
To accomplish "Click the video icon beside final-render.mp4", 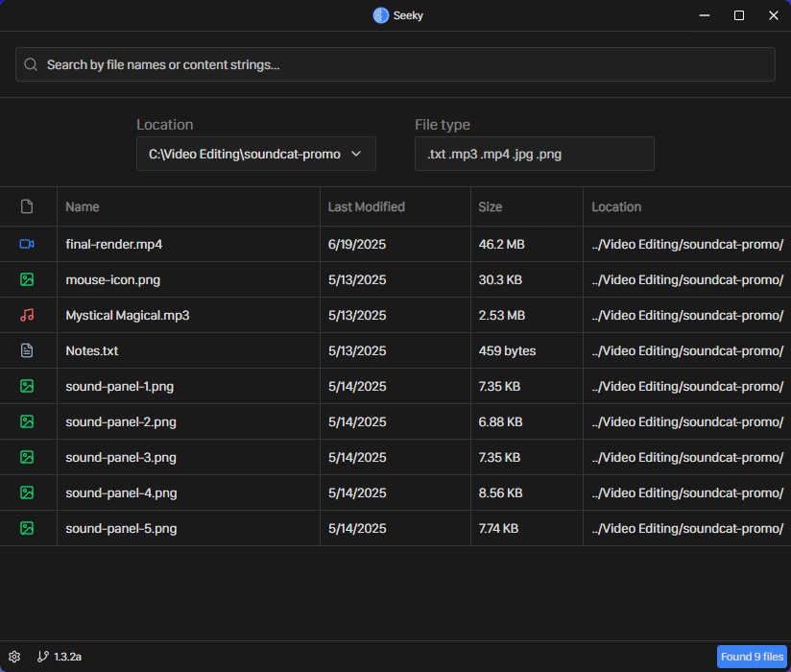I will click(27, 244).
